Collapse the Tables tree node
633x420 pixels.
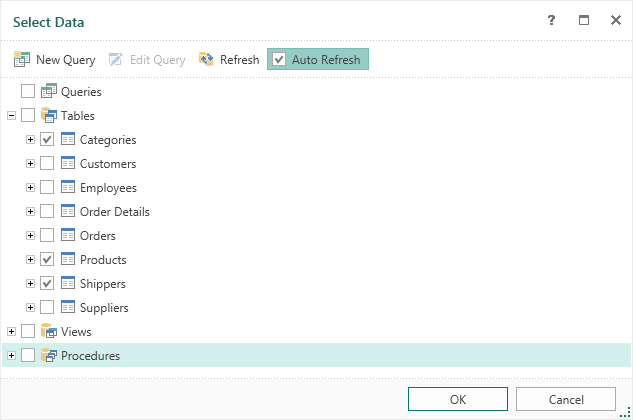[12, 116]
